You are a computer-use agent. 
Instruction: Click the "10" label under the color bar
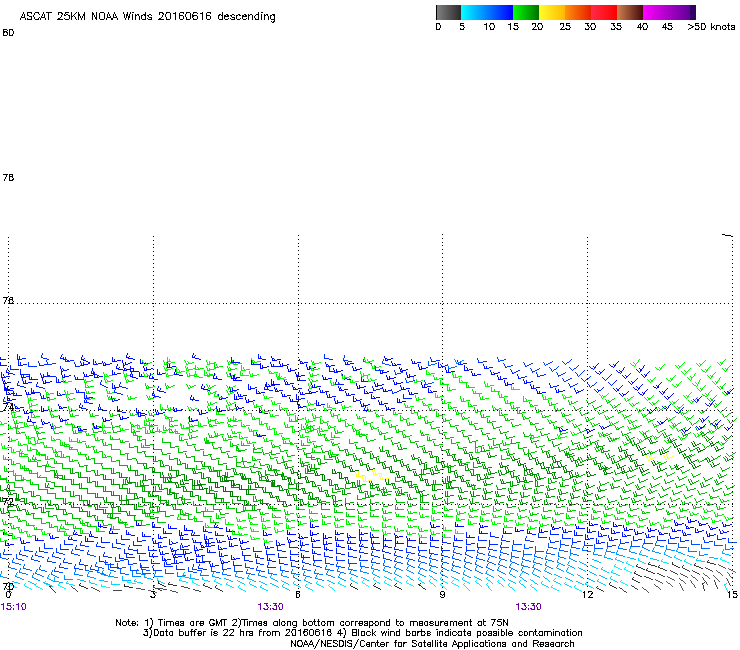(489, 27)
